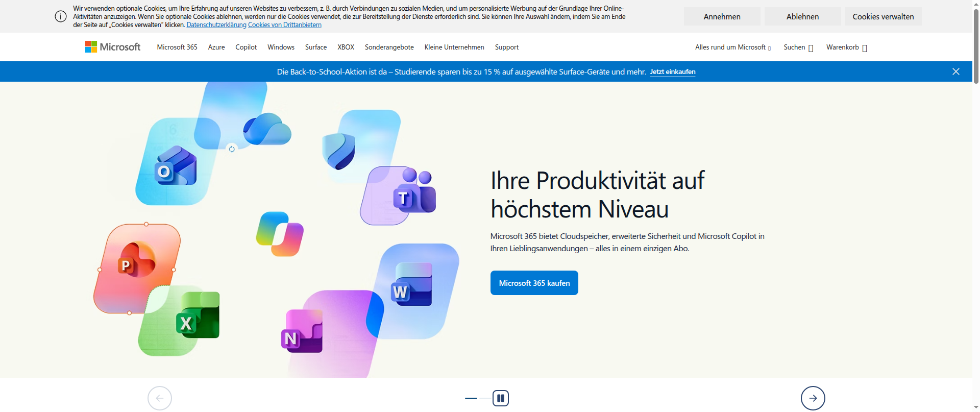The width and height of the screenshot is (980, 412).
Task: Click the Defender shield icon
Action: [339, 151]
